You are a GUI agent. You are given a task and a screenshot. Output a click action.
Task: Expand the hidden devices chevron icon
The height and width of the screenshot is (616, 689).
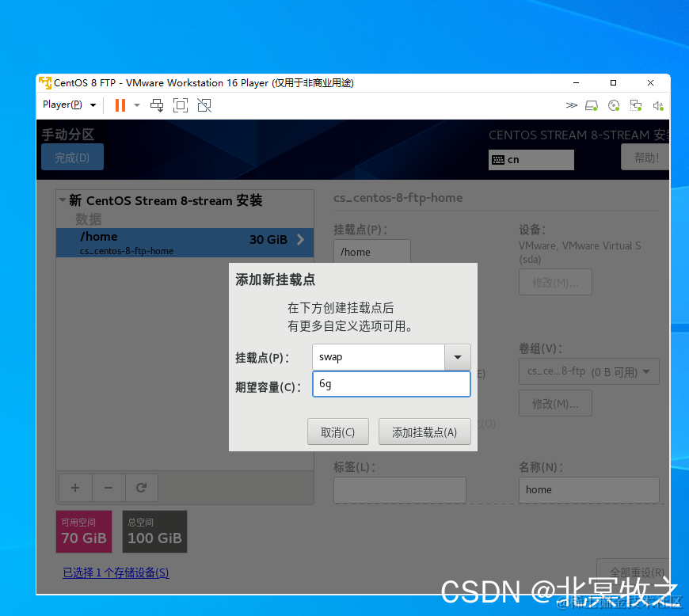click(571, 105)
